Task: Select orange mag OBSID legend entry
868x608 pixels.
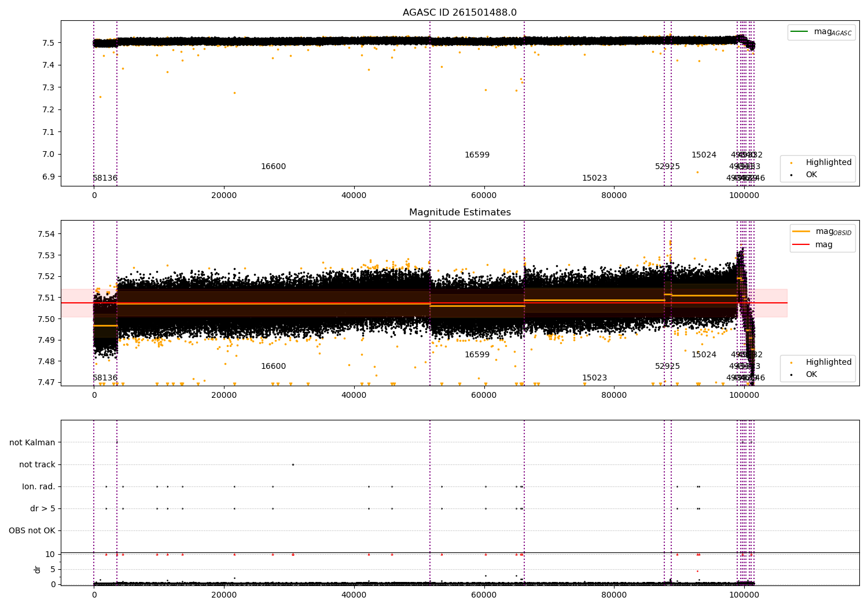Action: click(822, 232)
